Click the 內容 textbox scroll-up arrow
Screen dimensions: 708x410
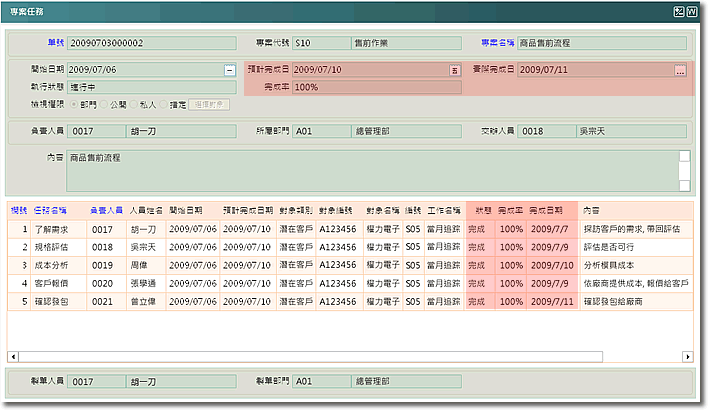point(684,156)
